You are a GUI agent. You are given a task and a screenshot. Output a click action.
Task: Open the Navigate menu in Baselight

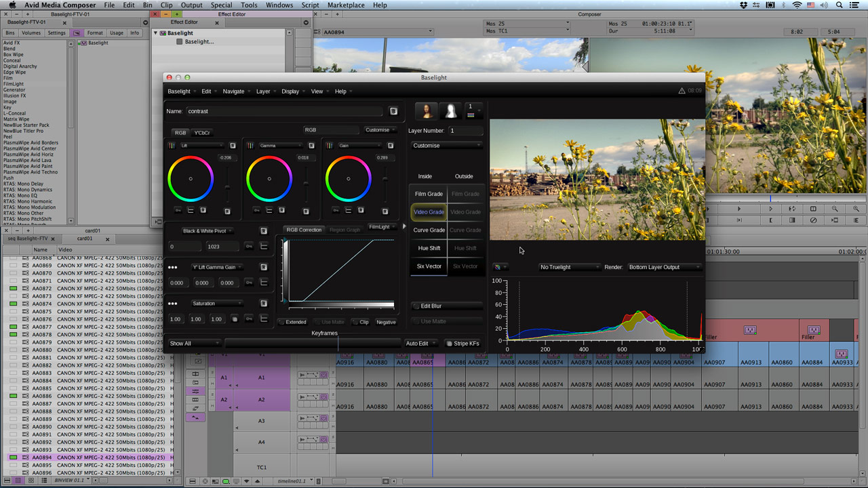click(x=235, y=91)
